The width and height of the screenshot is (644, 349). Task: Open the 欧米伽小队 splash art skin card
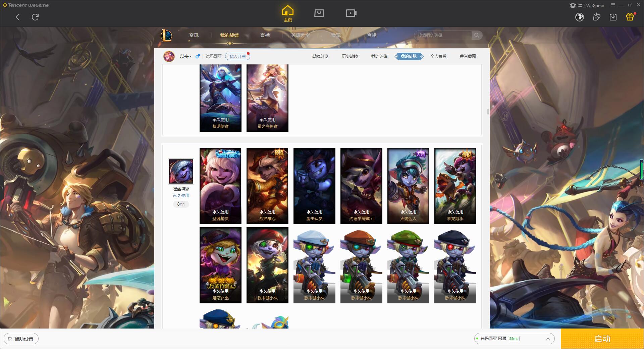tap(267, 265)
